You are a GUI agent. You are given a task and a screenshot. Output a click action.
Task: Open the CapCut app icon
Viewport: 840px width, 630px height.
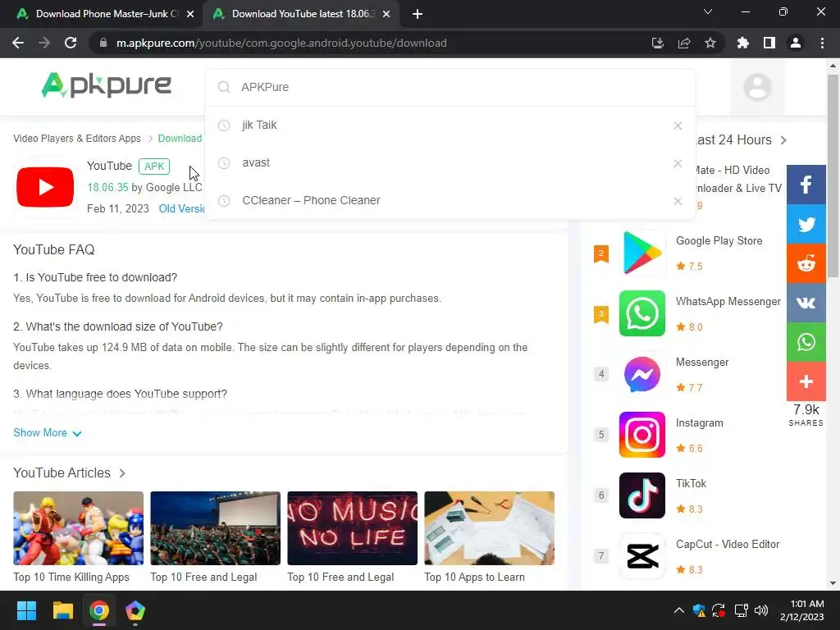coord(641,556)
